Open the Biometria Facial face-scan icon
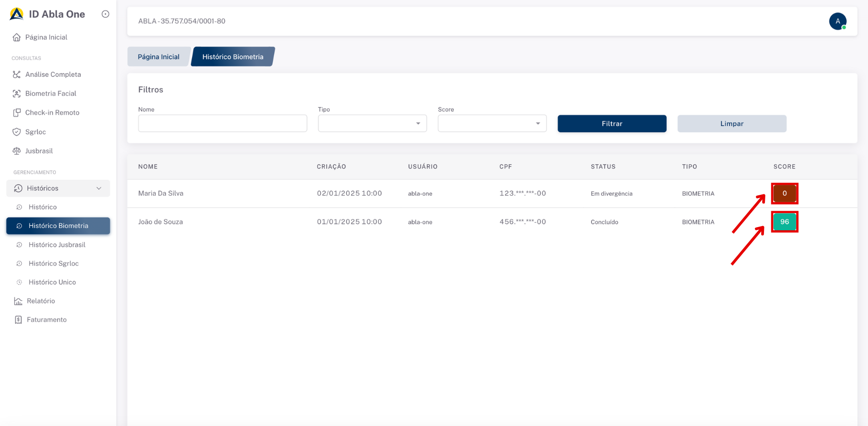The image size is (868, 426). click(17, 94)
